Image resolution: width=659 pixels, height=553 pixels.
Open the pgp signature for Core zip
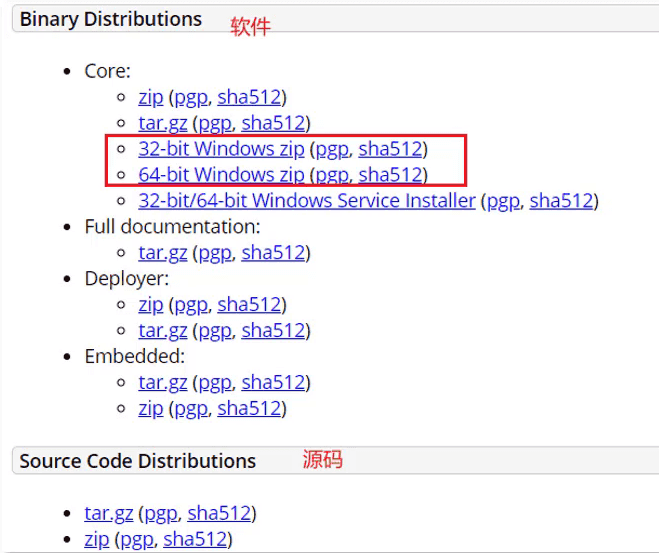191,98
